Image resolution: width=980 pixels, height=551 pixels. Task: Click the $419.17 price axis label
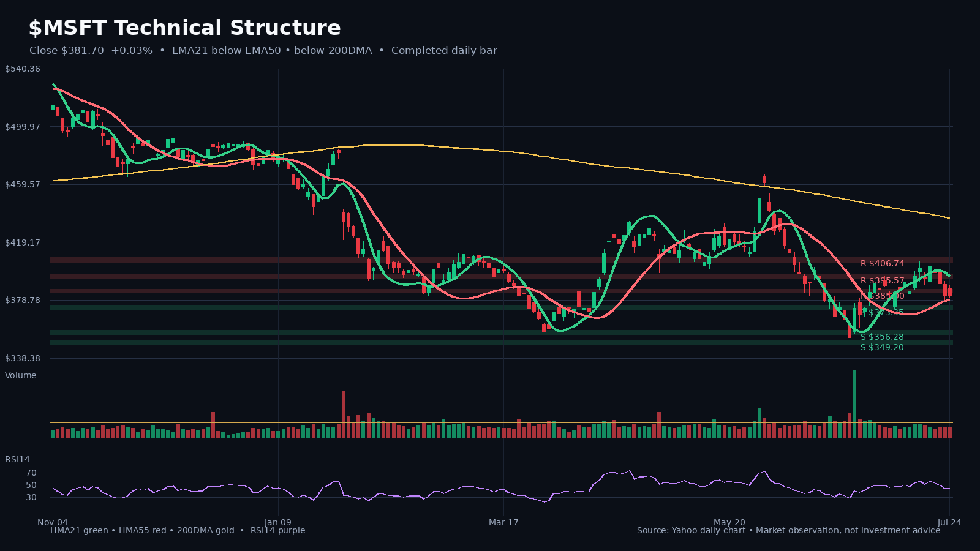[23, 242]
